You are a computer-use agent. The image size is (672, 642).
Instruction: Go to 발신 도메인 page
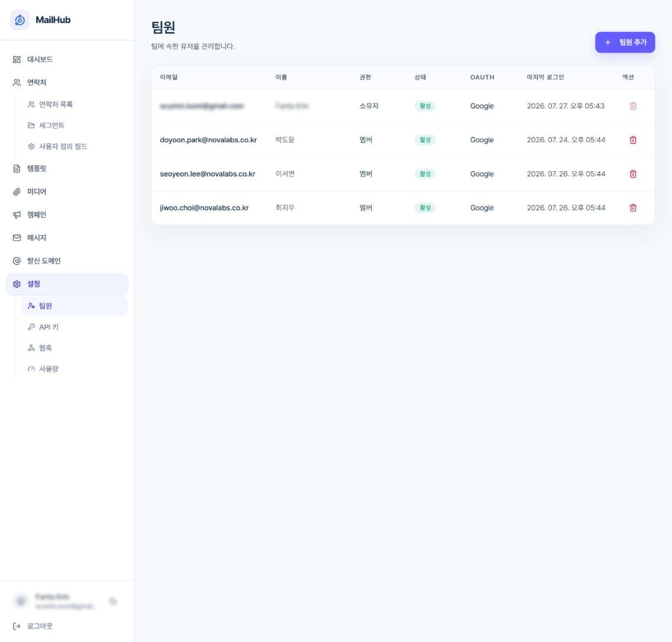pos(67,261)
